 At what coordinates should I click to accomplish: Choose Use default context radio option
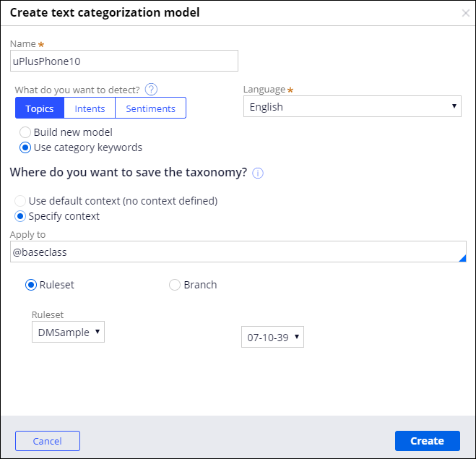(20, 201)
